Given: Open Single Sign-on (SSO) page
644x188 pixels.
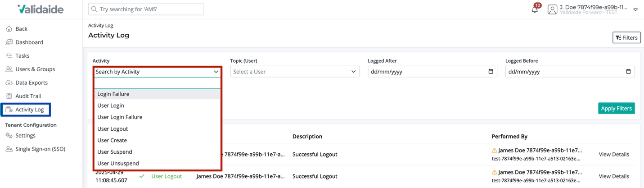Looking at the screenshot, I should 40,149.
